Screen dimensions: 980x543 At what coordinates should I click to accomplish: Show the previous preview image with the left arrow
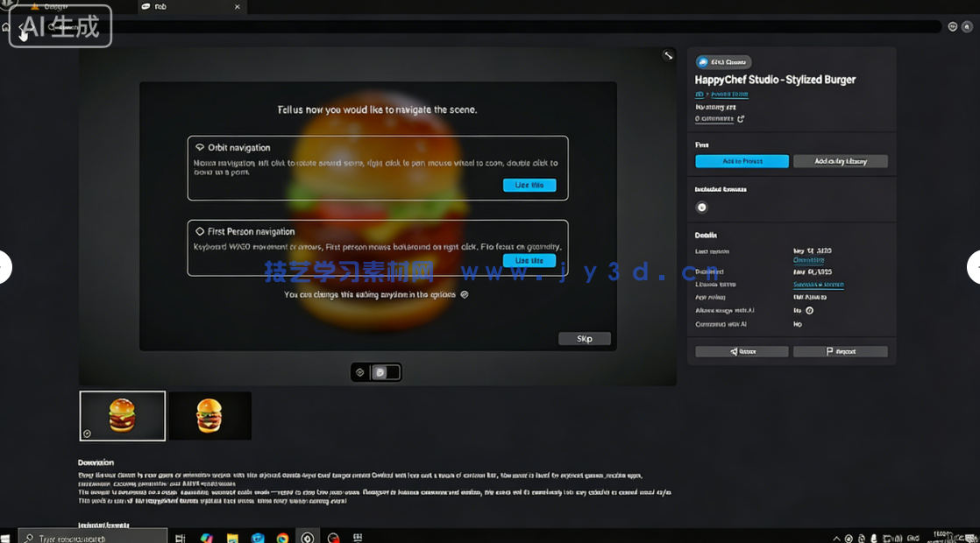pos(4,267)
